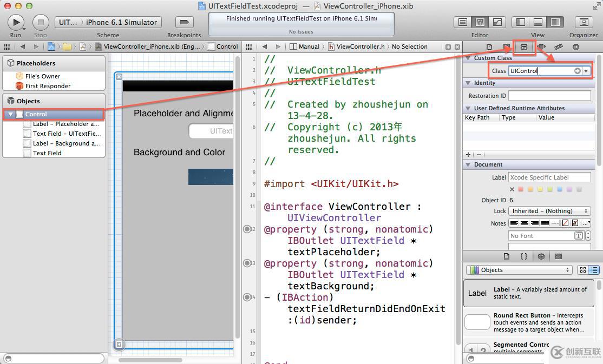Click ViewController.h in the jump bar

[x=360, y=47]
